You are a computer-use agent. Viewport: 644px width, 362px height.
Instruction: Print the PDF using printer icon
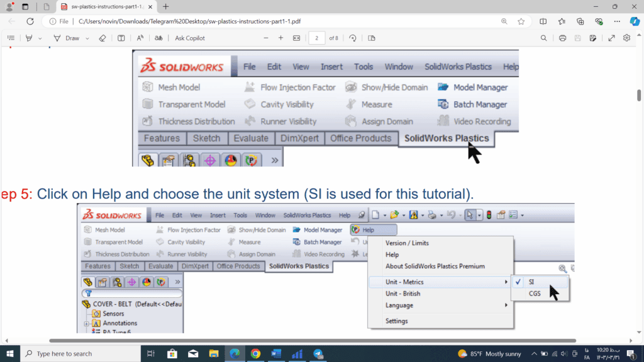point(562,38)
